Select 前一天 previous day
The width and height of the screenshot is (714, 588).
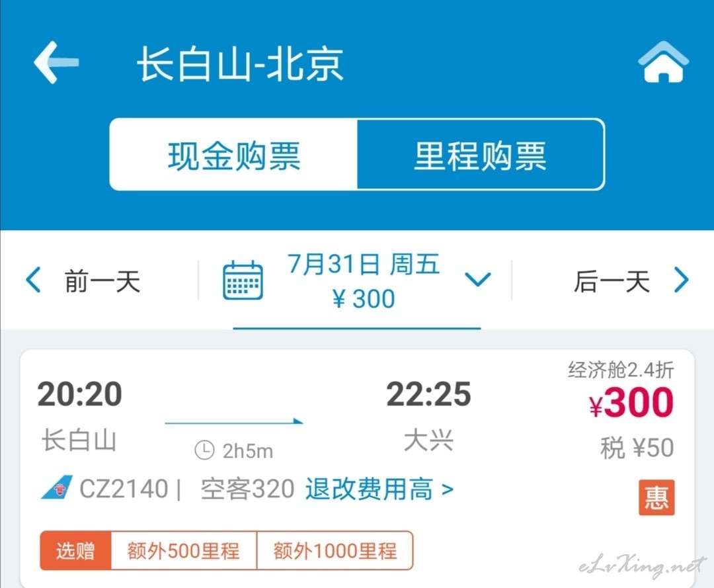click(x=102, y=280)
